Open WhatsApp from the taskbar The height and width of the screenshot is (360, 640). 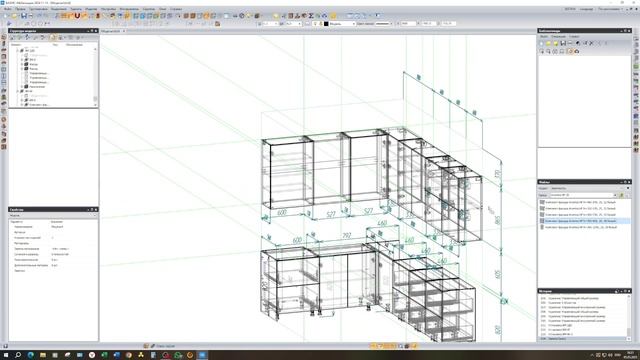coord(178,355)
